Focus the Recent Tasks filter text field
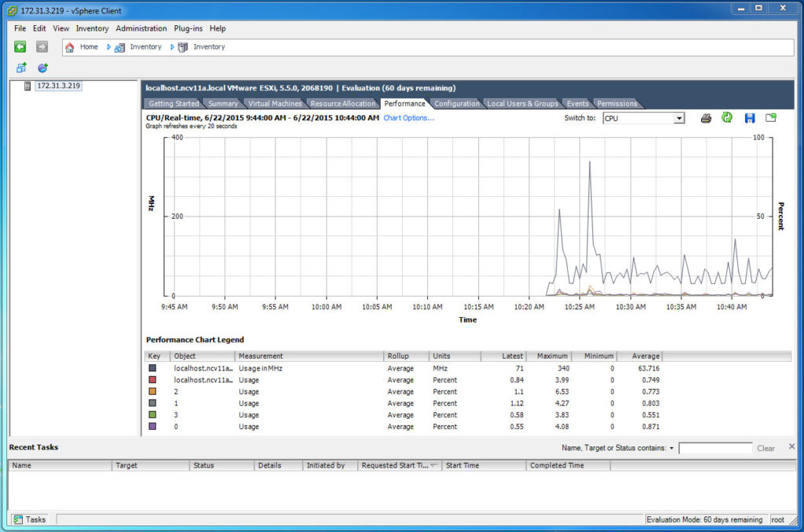This screenshot has width=804, height=532. tap(714, 448)
